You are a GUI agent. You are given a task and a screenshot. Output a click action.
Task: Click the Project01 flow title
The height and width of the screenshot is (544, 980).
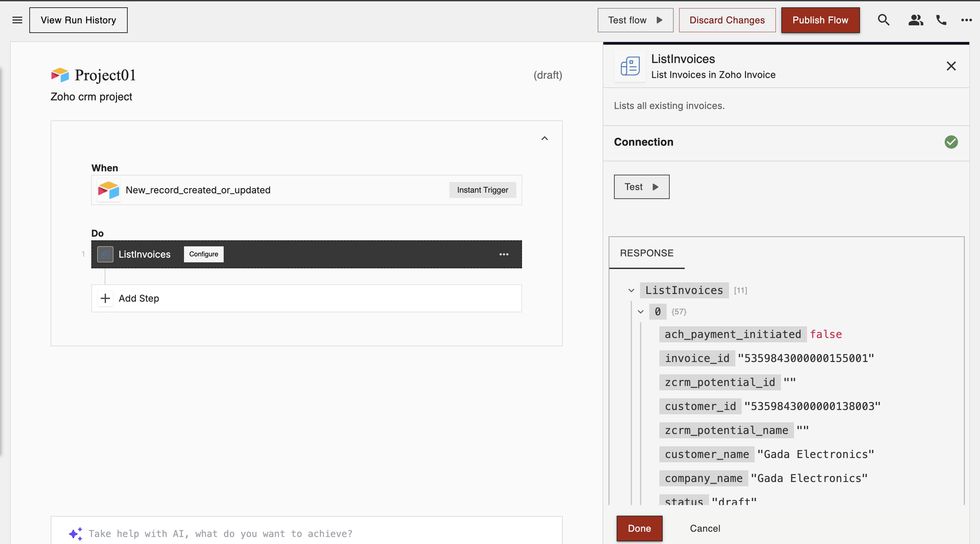click(x=105, y=75)
